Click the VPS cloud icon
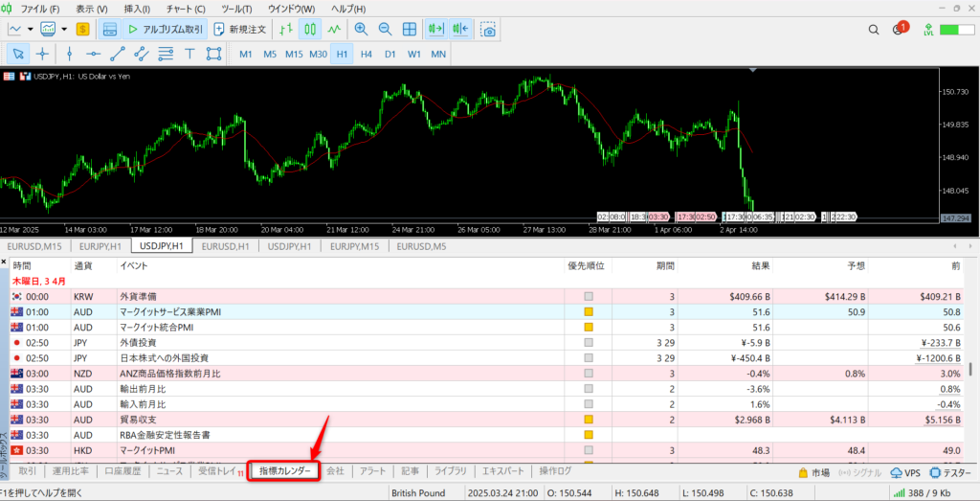This screenshot has height=501, width=980. pyautogui.click(x=905, y=472)
